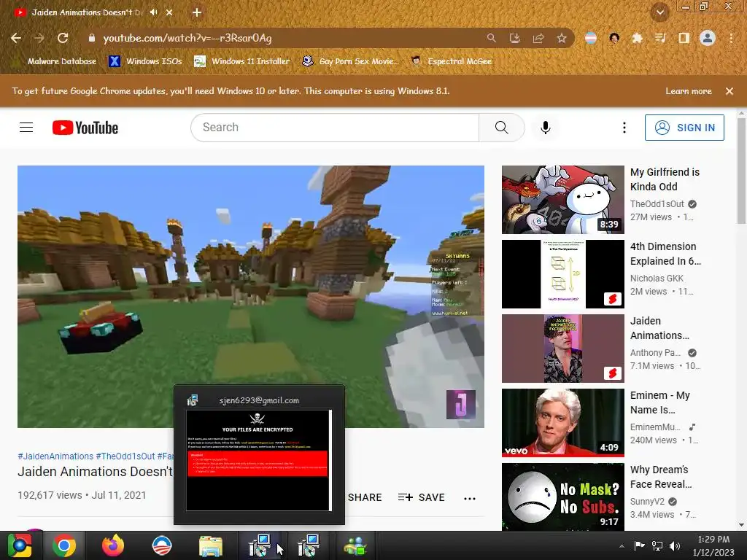Open SunnyV2 channel name
This screenshot has width=747, height=560.
(648, 502)
